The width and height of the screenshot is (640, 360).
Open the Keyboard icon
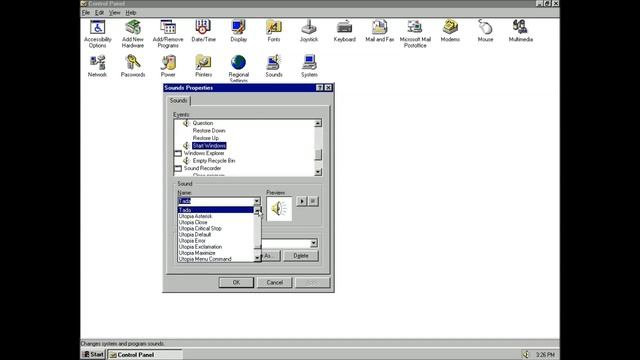344,31
